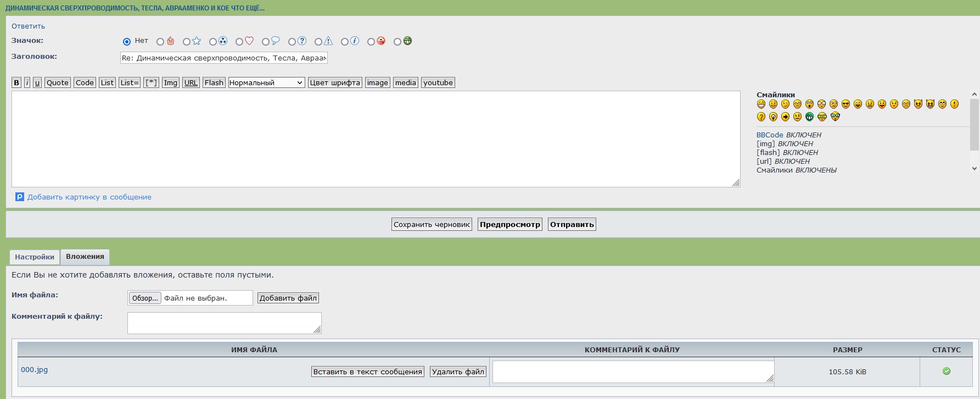Click into the Заголовок subject field
Viewport: 980px width, 399px height.
224,58
